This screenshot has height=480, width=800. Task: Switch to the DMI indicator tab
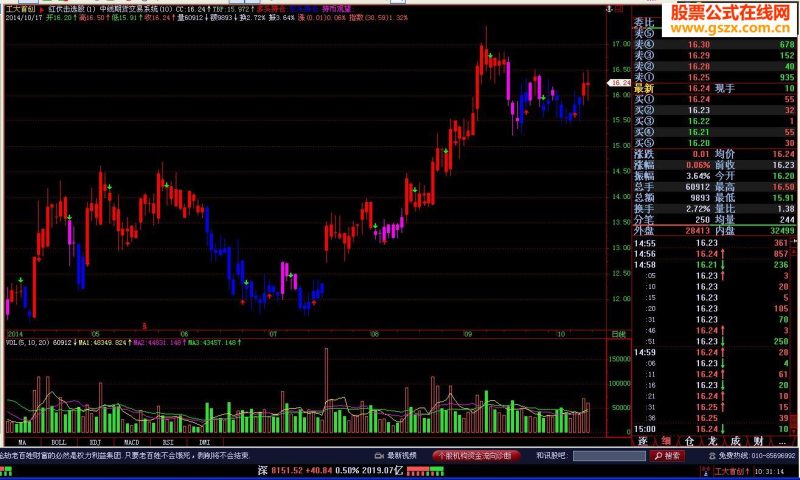click(204, 442)
